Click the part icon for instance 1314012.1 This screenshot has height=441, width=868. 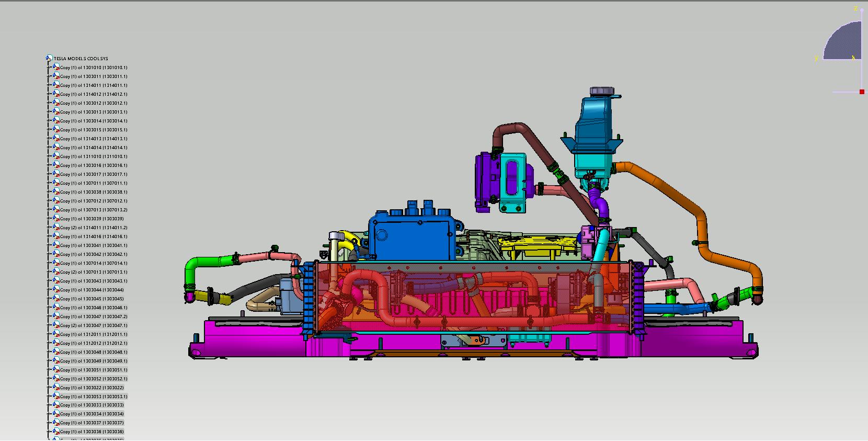[56, 94]
